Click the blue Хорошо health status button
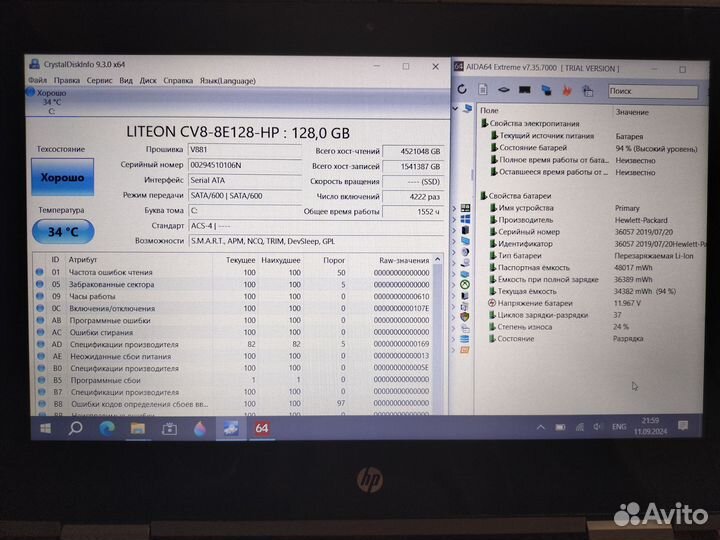This screenshot has width=720, height=540. (62, 177)
